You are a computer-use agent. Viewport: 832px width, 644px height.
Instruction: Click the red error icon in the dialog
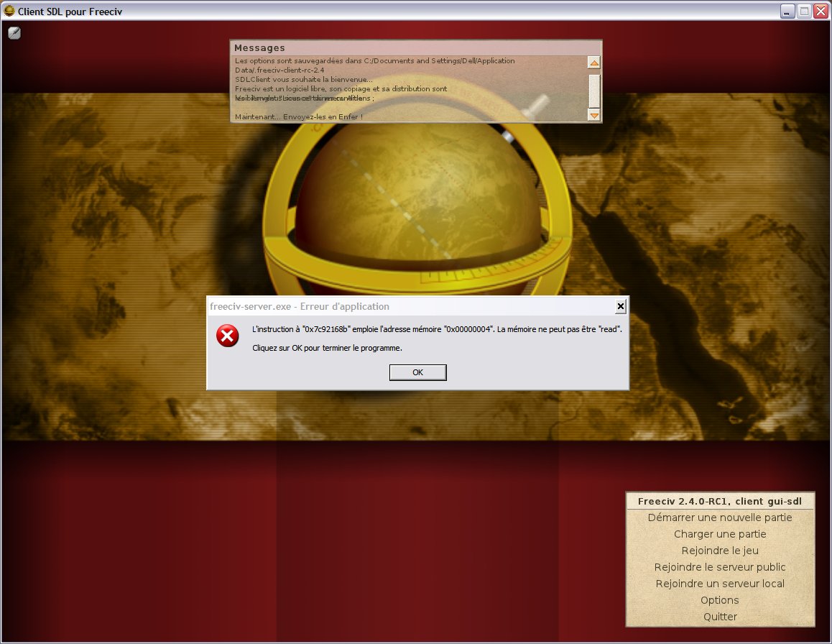pyautogui.click(x=228, y=336)
